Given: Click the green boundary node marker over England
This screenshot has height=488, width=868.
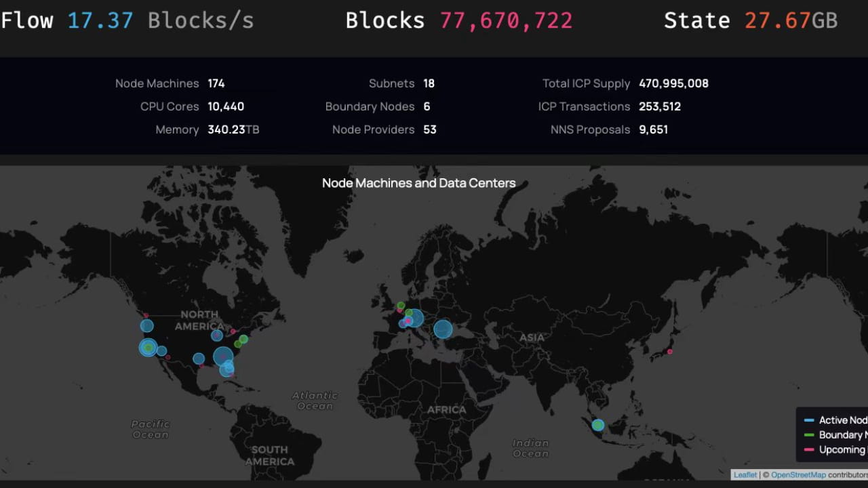Looking at the screenshot, I should click(x=401, y=305).
